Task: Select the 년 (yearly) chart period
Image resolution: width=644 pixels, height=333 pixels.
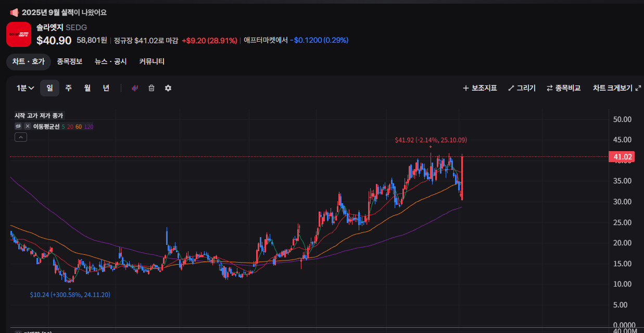Action: click(106, 88)
